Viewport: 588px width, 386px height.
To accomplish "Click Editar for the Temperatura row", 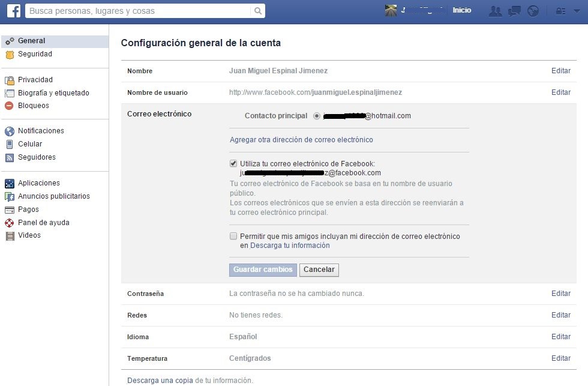I will 561,358.
